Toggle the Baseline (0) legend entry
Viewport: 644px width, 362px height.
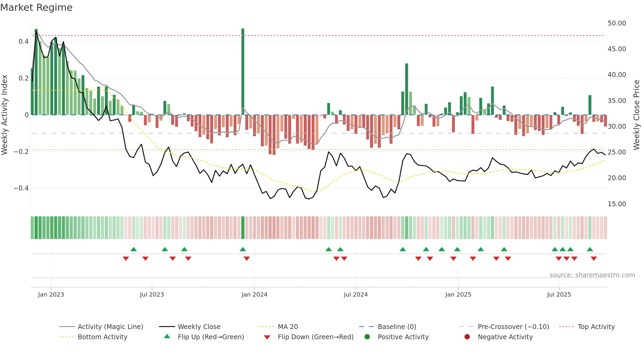tap(387, 327)
